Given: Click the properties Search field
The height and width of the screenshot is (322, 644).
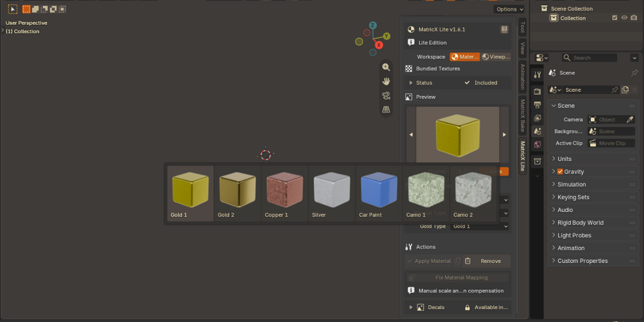Looking at the screenshot, I should (589, 58).
